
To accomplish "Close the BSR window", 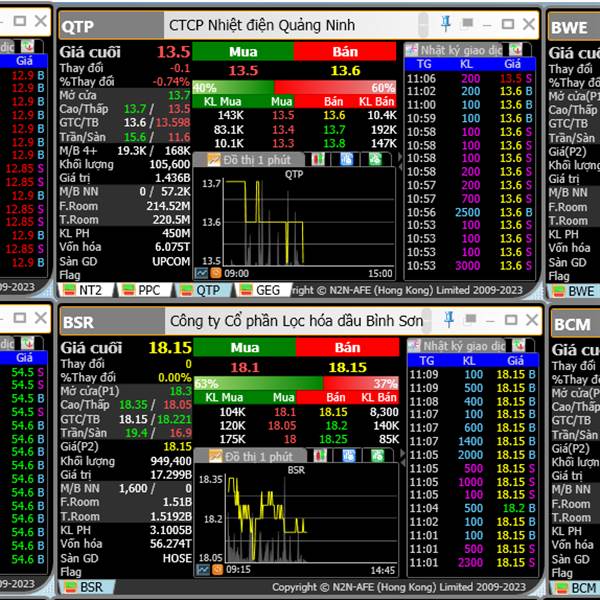I will pyautogui.click(x=532, y=320).
